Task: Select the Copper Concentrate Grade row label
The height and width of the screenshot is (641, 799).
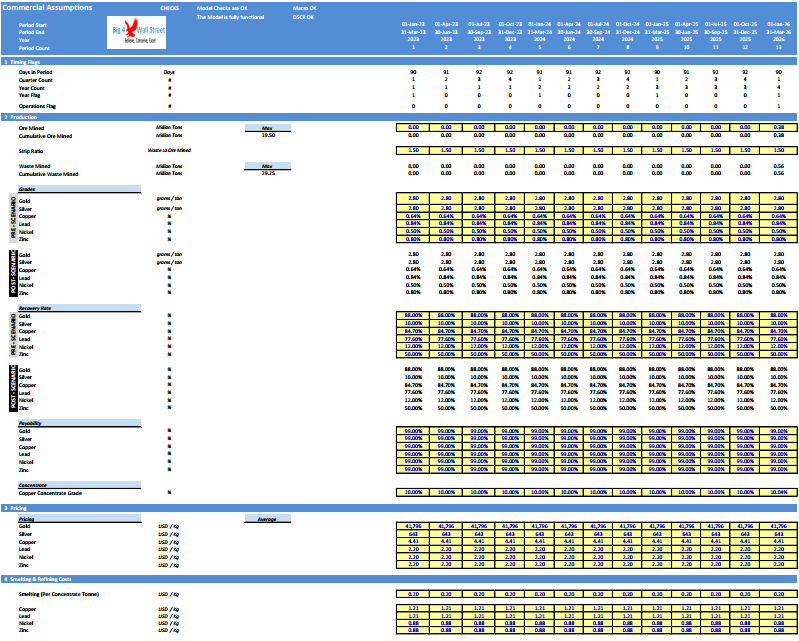Action: (x=50, y=493)
